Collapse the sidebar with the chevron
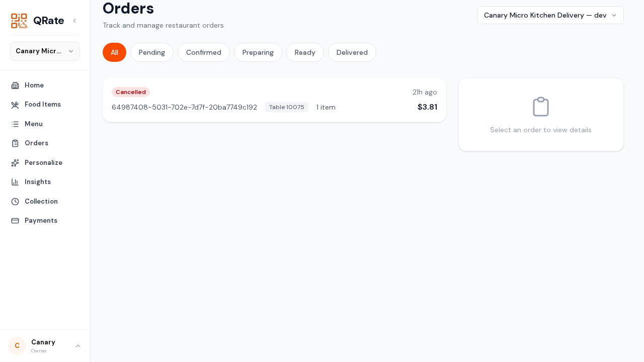644x362 pixels. (x=74, y=21)
